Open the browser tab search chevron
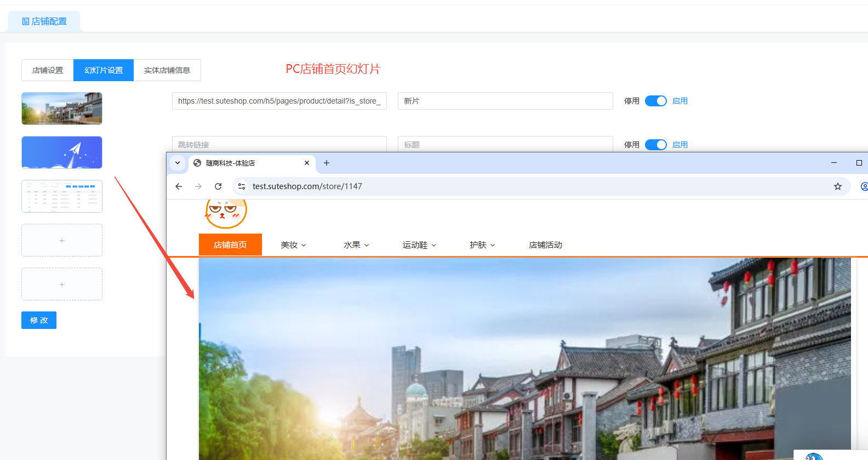Screen dimensions: 868x460 pyautogui.click(x=178, y=163)
